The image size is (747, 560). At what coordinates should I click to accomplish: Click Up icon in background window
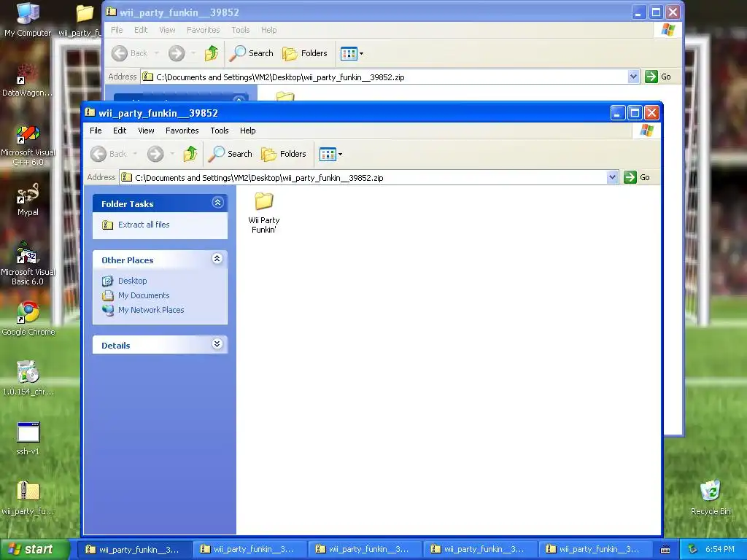[212, 53]
